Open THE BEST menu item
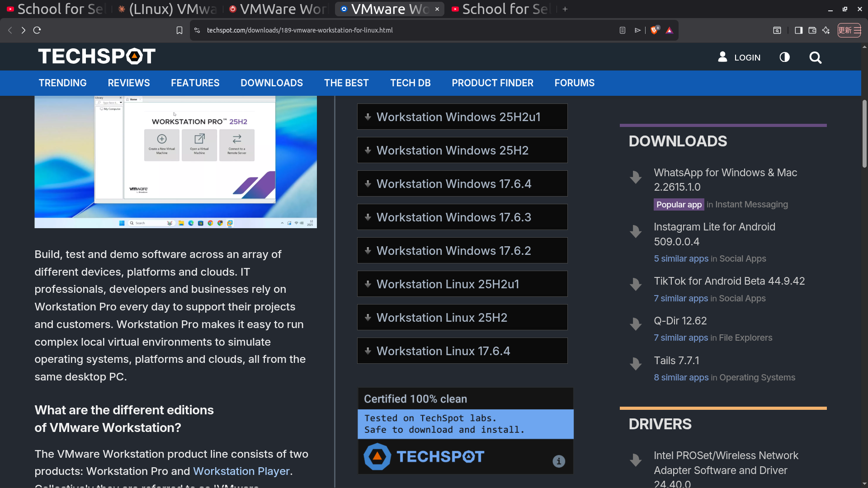Viewport: 868px width, 488px height. [x=346, y=83]
